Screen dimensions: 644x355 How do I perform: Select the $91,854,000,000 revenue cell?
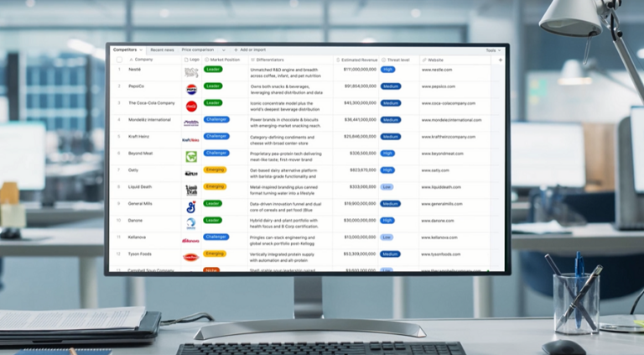tap(361, 86)
